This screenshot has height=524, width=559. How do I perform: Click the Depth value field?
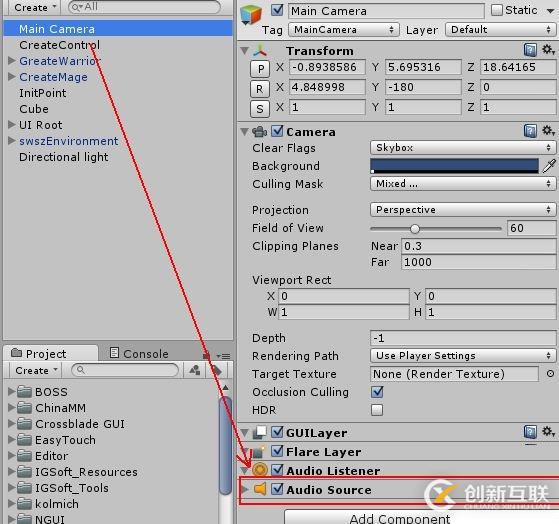463,338
